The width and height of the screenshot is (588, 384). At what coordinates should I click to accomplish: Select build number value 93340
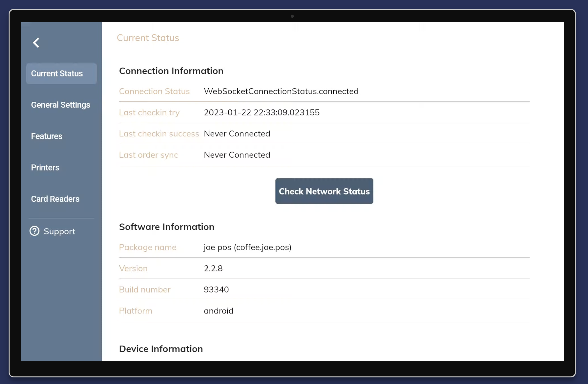[216, 289]
